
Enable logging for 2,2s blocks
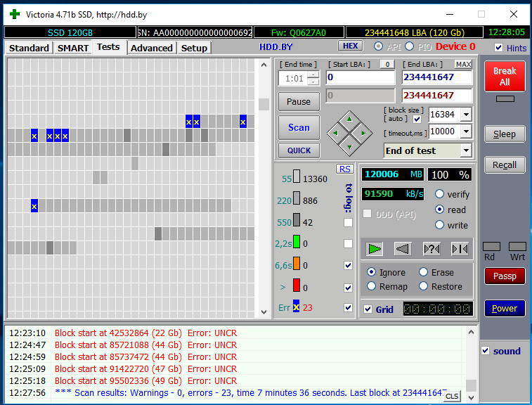(x=348, y=243)
